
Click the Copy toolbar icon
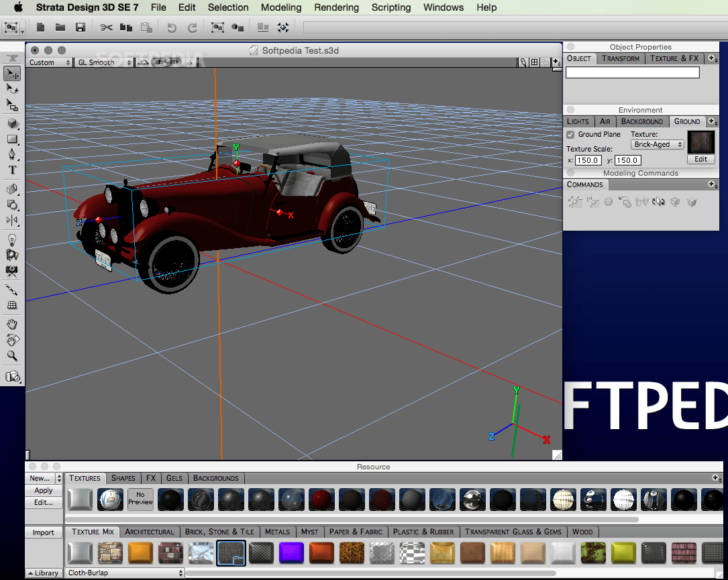pyautogui.click(x=126, y=28)
